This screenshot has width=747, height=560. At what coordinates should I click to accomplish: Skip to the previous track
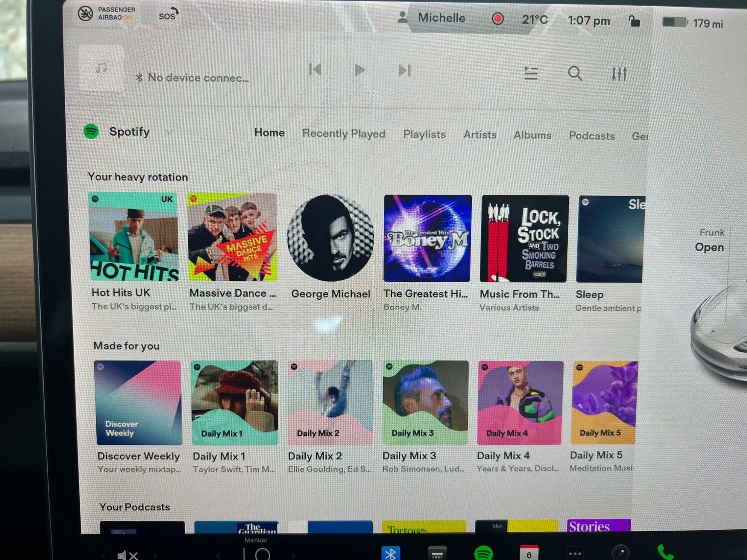(315, 69)
